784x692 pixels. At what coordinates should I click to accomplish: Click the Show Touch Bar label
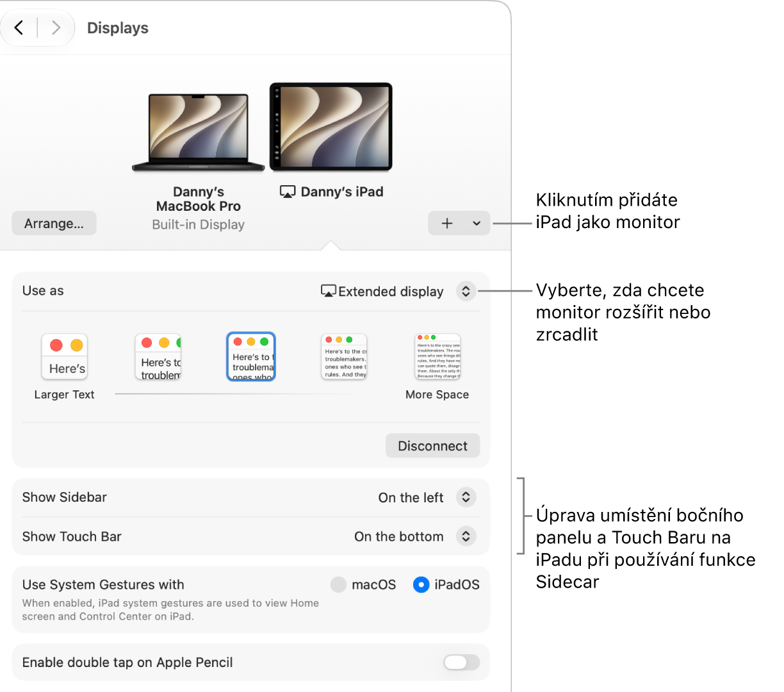pyautogui.click(x=72, y=536)
